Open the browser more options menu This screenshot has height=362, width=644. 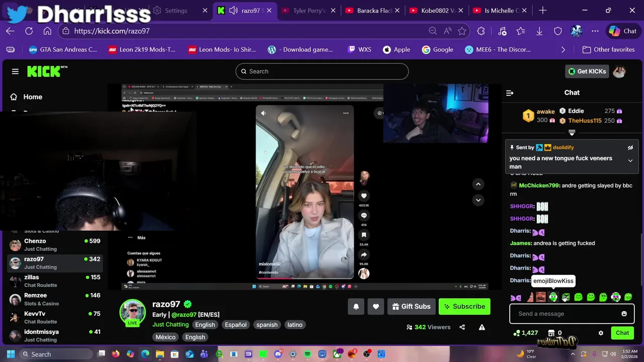595,31
